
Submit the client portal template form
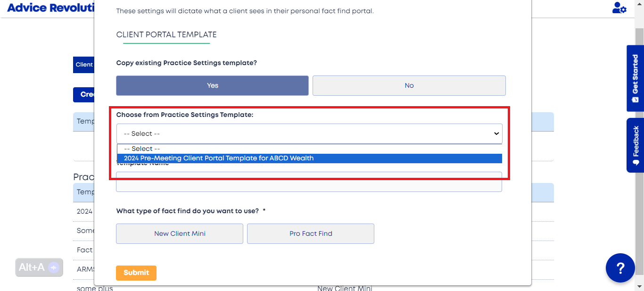click(x=136, y=273)
